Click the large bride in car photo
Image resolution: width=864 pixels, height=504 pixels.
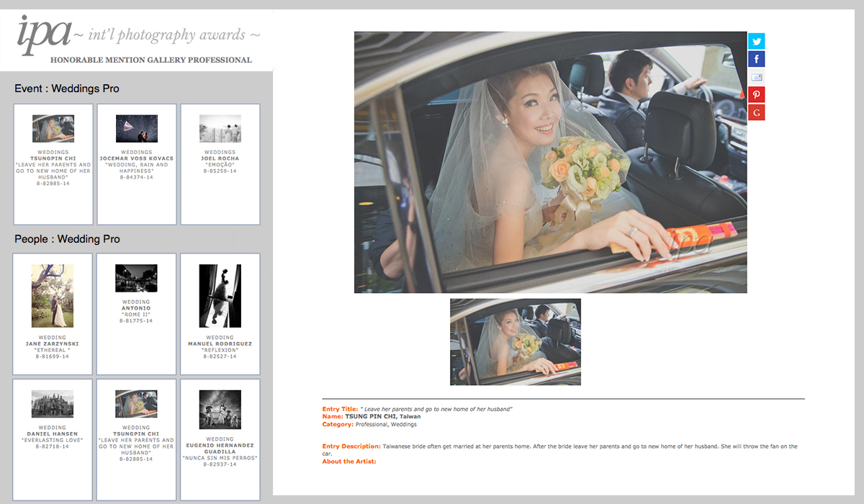click(550, 162)
